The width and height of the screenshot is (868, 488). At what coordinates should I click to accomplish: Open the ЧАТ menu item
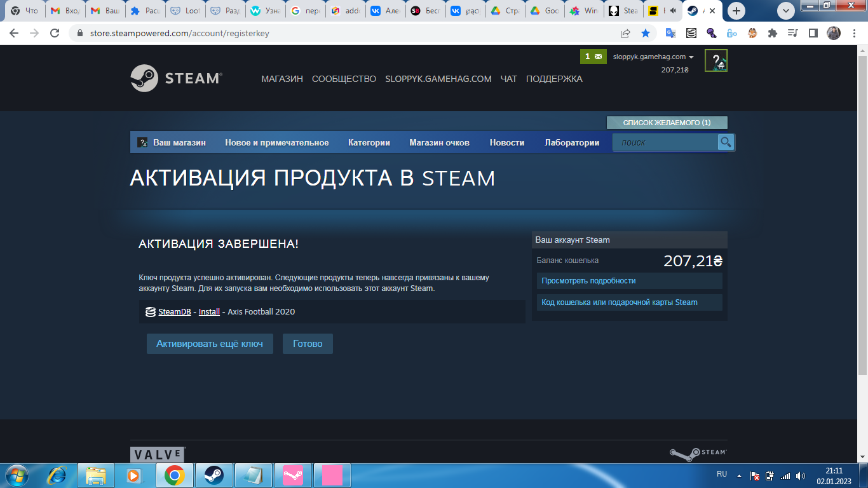pyautogui.click(x=509, y=79)
